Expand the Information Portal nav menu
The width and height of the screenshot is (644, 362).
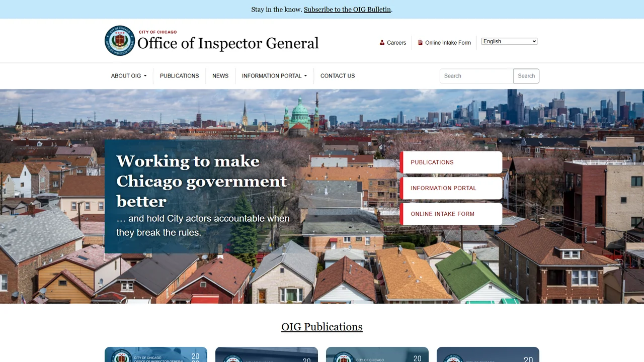pos(274,76)
